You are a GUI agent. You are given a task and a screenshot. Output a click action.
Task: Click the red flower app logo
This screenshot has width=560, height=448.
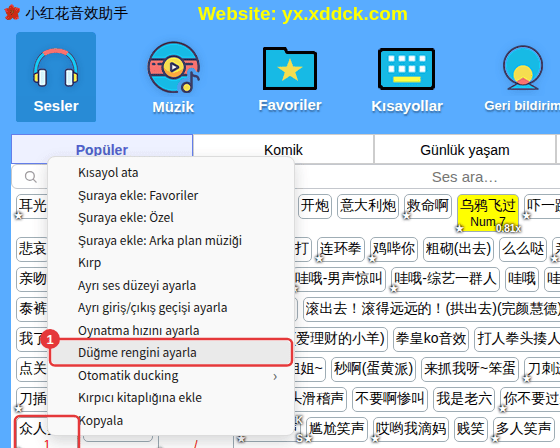pos(12,13)
